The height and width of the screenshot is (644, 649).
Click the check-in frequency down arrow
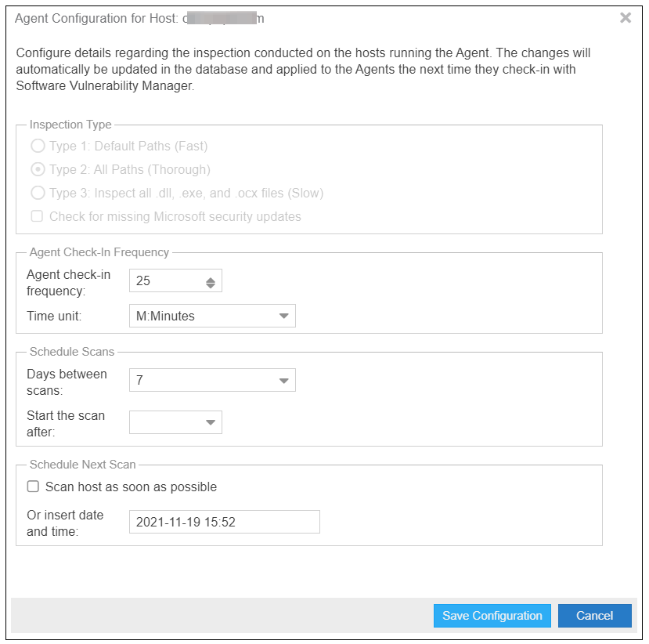point(210,285)
